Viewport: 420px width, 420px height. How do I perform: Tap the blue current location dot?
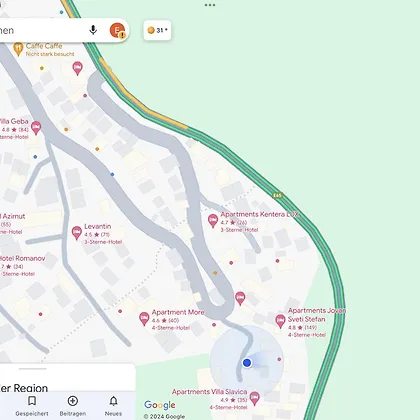[247, 363]
